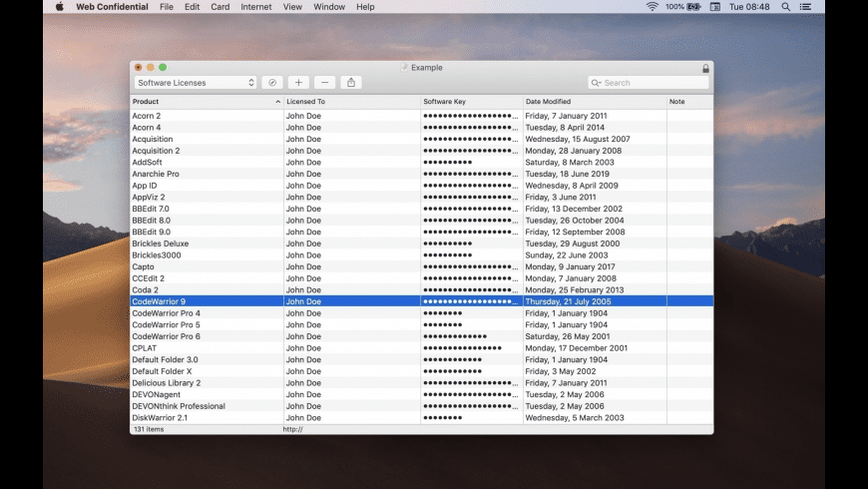
Task: Click the 131 items status text
Action: click(149, 429)
